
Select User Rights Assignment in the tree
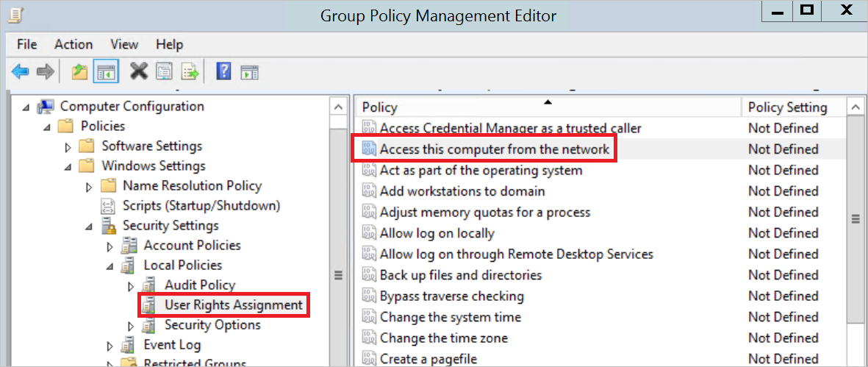pyautogui.click(x=233, y=304)
